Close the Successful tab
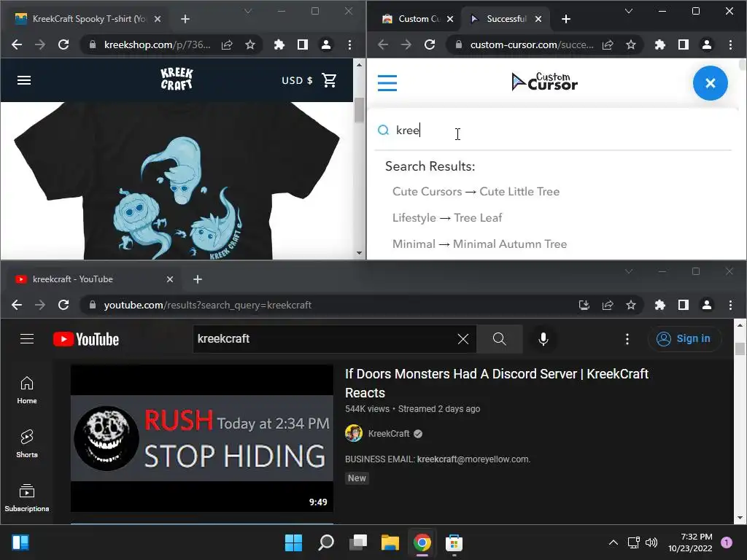This screenshot has height=560, width=747. tap(538, 19)
